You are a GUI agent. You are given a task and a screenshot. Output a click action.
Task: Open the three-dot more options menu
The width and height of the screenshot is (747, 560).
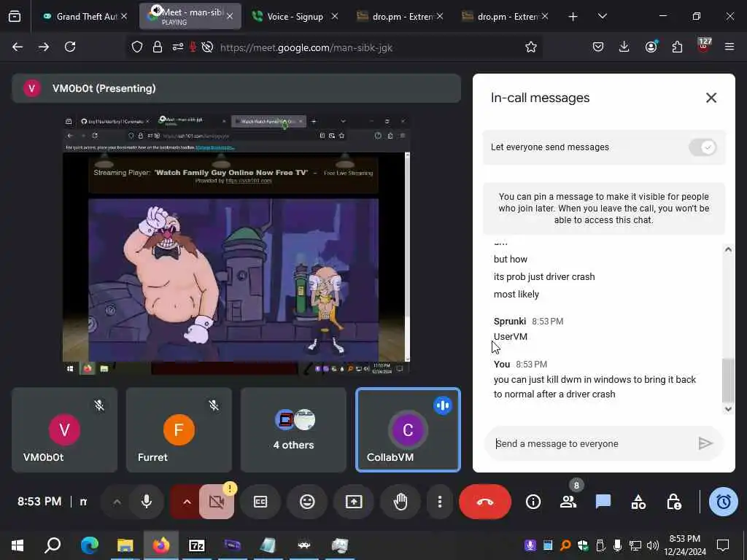(440, 502)
